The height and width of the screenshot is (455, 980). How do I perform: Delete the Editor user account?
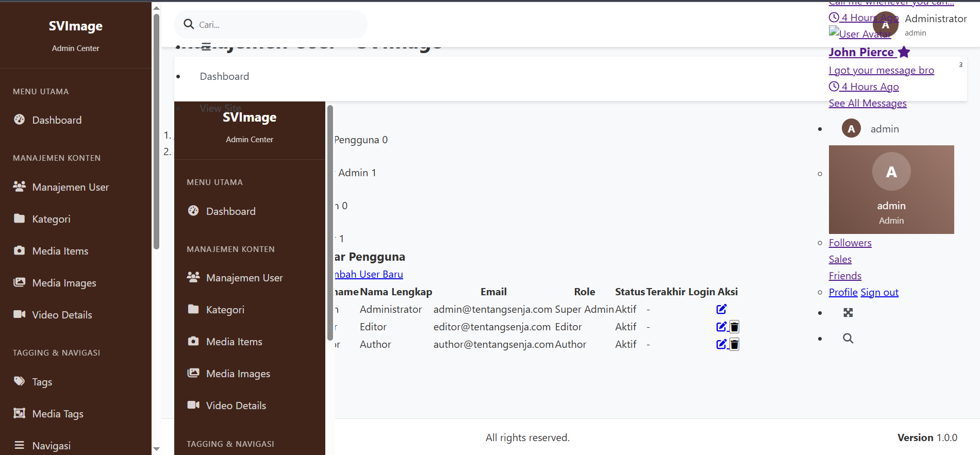(x=735, y=327)
